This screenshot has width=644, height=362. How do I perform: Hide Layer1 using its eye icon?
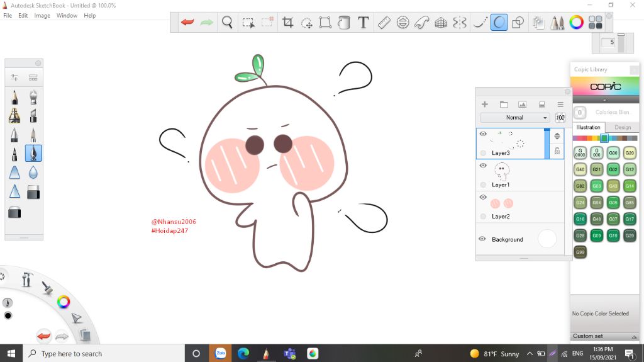[483, 166]
